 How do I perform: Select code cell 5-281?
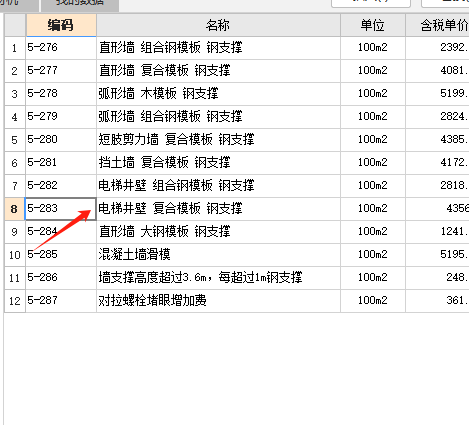(x=61, y=163)
